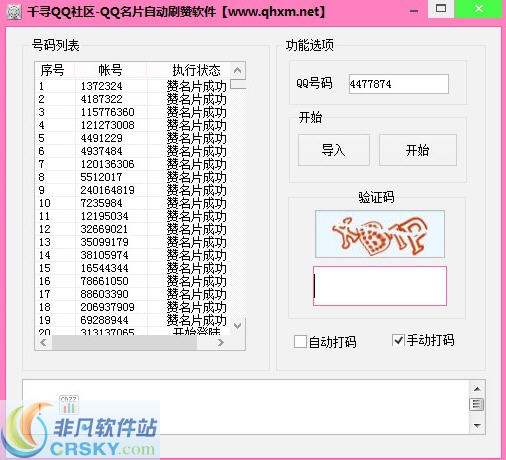Click status 赞名片成功 in row 1
The image size is (506, 460).
click(x=196, y=86)
